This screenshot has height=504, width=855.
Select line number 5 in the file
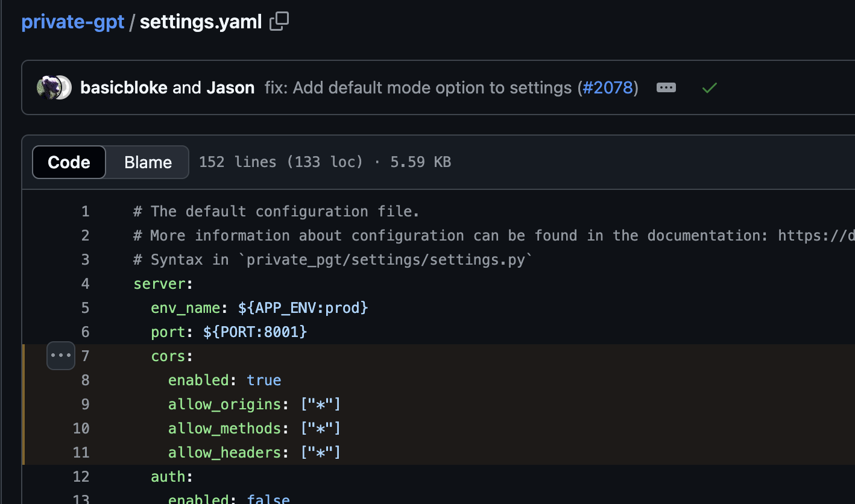(x=85, y=307)
